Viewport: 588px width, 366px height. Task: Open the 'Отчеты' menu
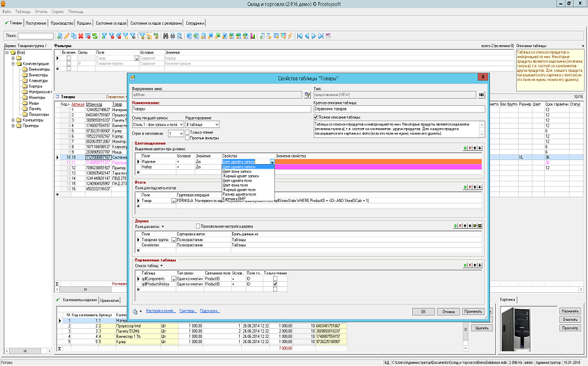pyautogui.click(x=42, y=12)
